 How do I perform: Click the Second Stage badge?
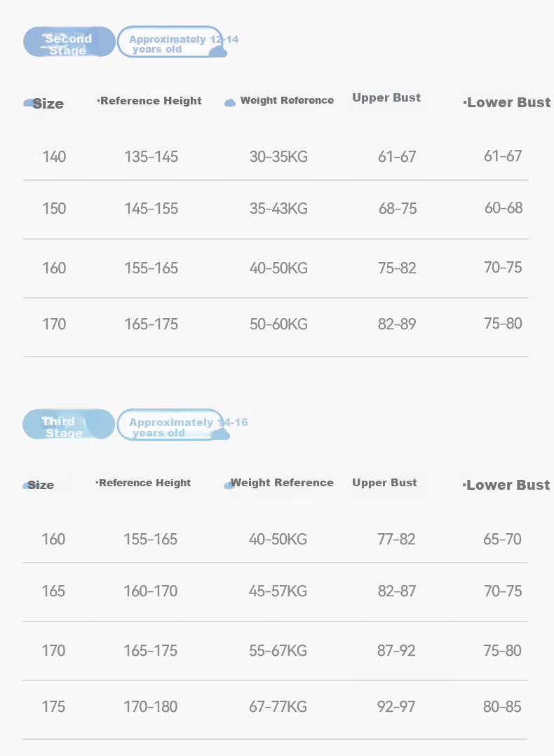click(69, 42)
